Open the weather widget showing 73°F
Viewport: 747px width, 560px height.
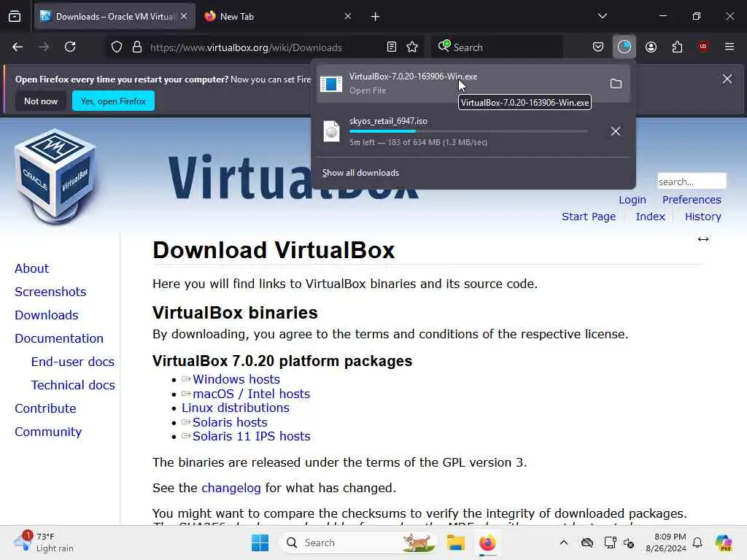click(44, 542)
